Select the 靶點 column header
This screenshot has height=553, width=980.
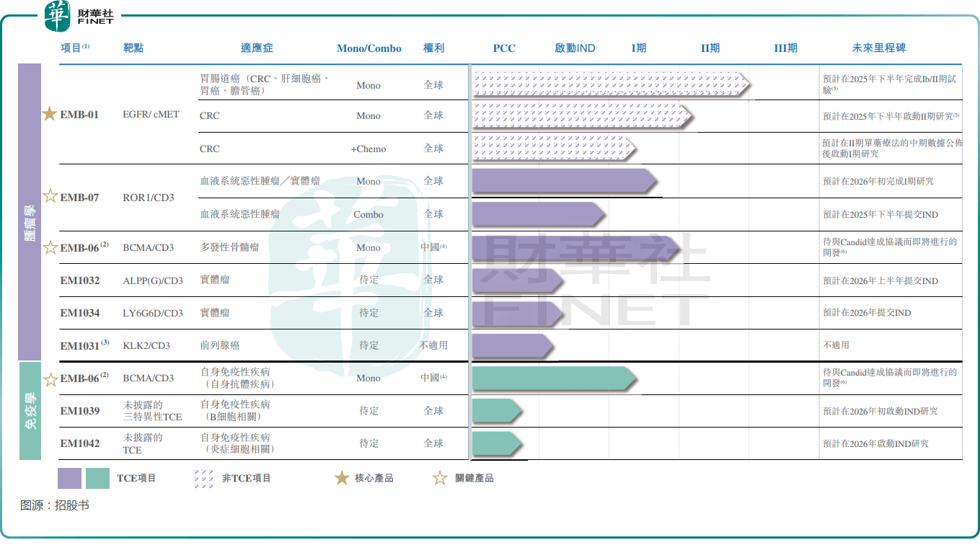tap(133, 48)
